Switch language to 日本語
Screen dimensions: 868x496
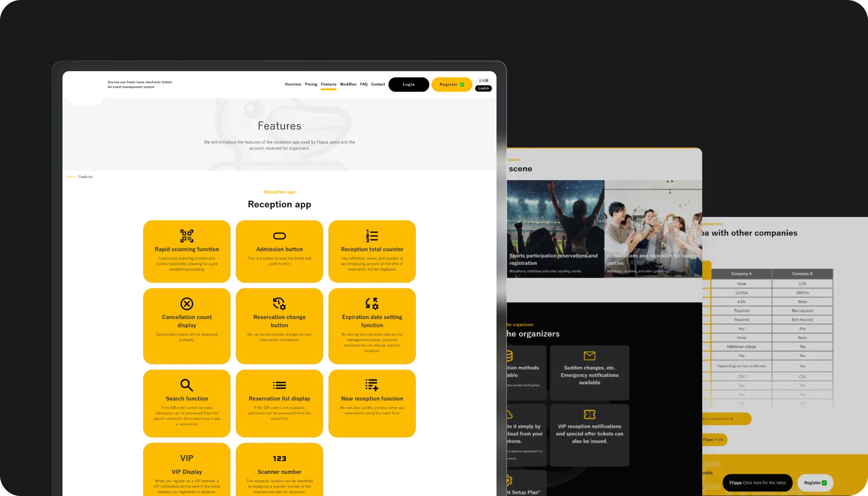(483, 81)
